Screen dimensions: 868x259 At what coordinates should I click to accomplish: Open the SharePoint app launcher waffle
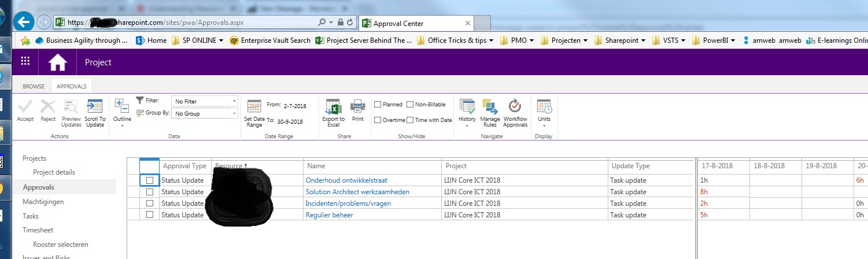[25, 62]
